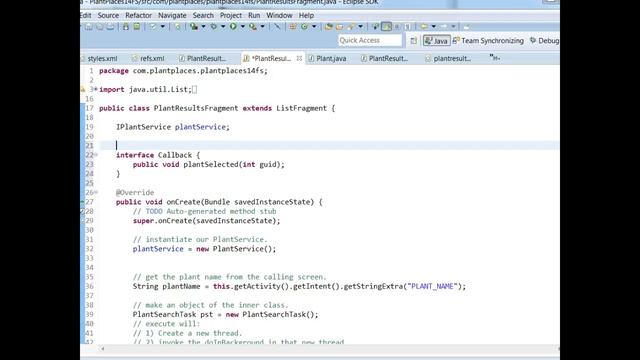Open the Android SDK Manager
The height and width of the screenshot is (360, 640).
[x=126, y=27]
